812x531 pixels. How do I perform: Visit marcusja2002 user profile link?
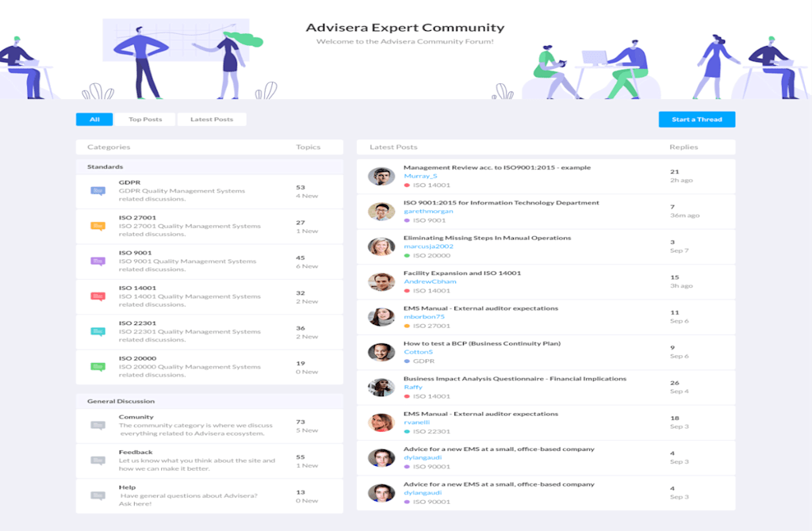pos(428,246)
